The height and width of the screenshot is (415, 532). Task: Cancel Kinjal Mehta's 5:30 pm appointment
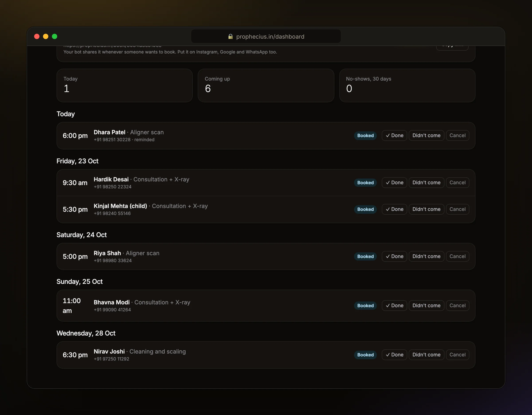pos(457,209)
